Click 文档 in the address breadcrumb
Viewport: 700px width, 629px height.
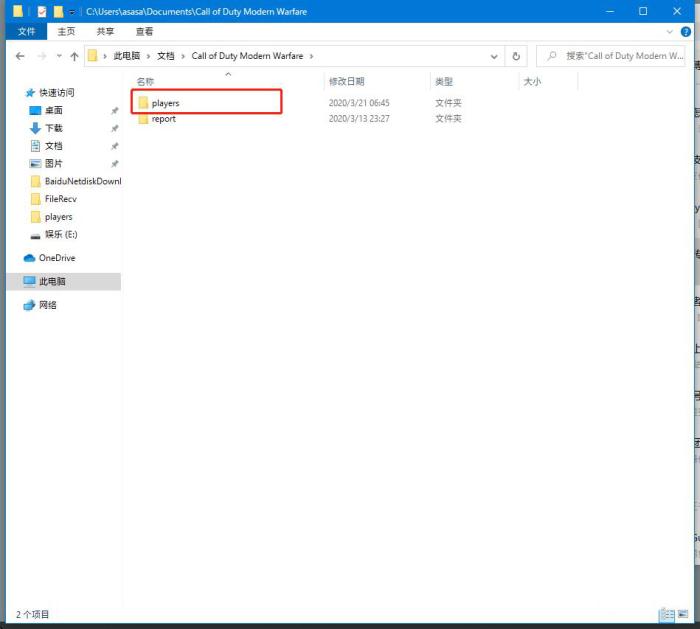165,56
